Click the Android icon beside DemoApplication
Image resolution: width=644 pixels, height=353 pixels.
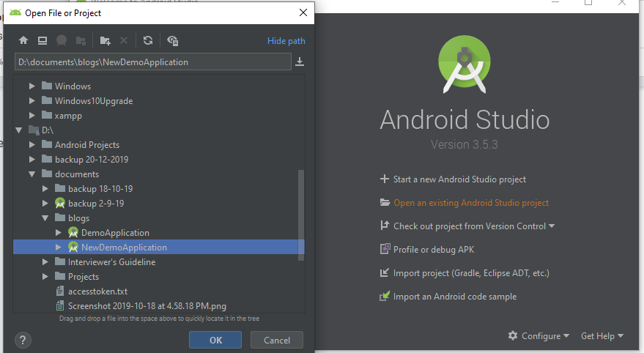coord(73,233)
